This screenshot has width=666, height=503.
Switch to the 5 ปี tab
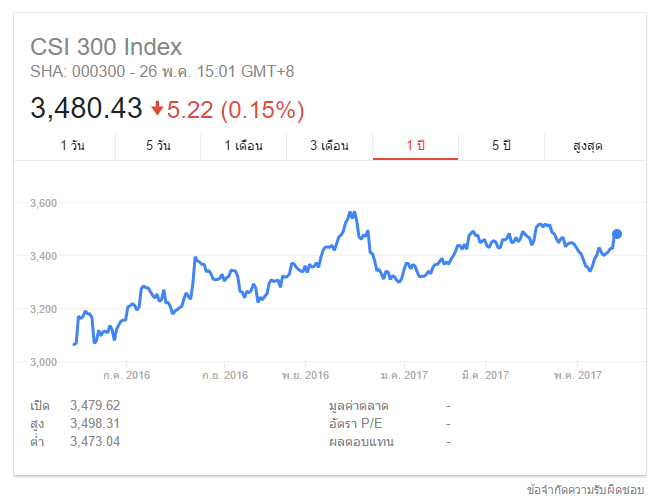point(501,146)
